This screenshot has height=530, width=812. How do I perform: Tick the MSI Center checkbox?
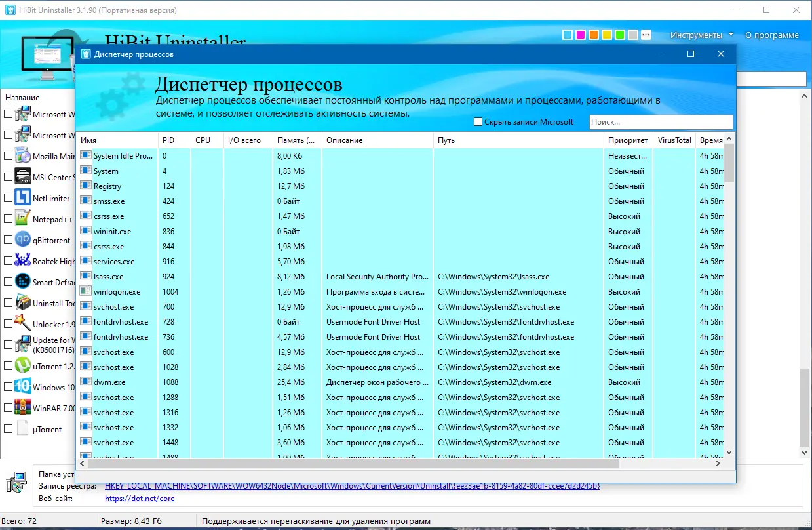click(8, 176)
